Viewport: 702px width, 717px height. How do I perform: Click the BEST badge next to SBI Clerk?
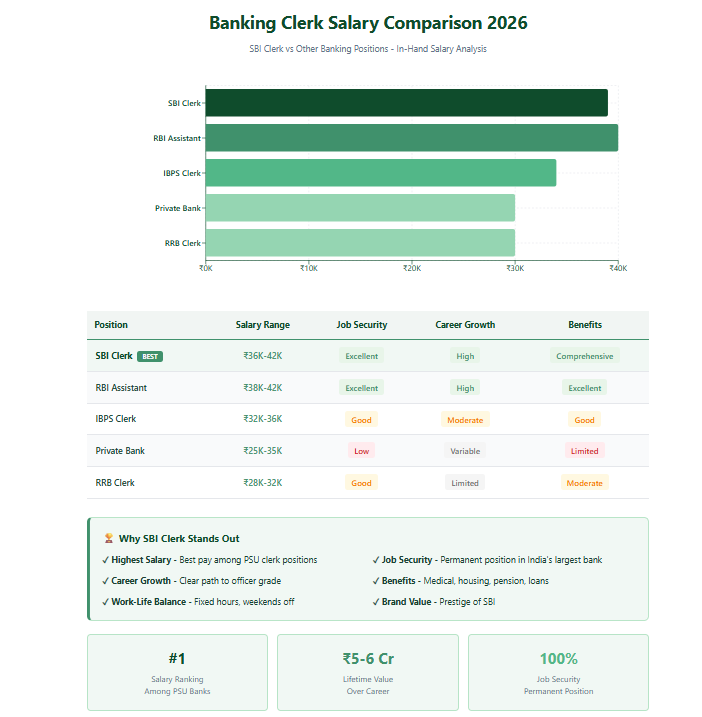point(150,356)
